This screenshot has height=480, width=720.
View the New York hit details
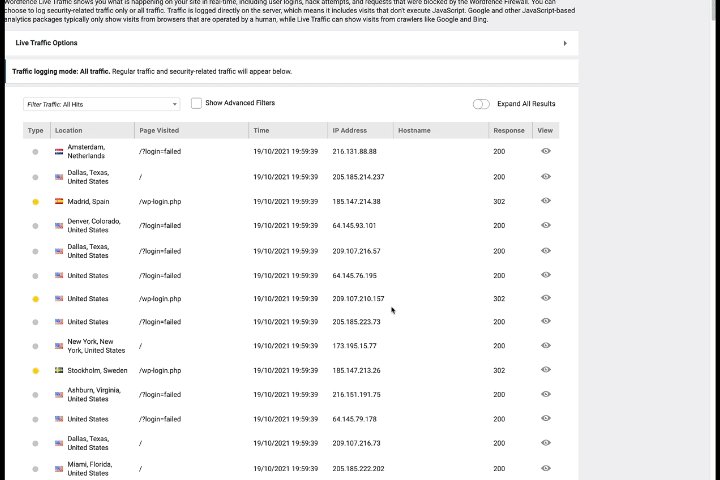pyautogui.click(x=546, y=345)
